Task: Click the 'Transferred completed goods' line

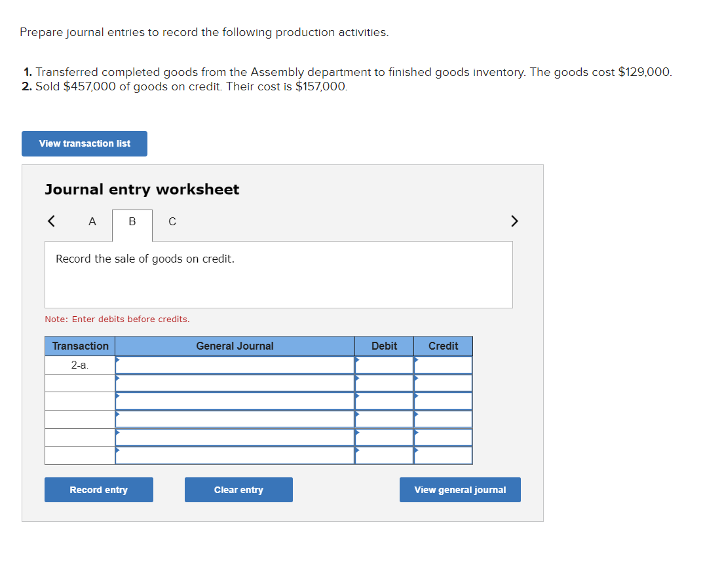Action: (x=348, y=72)
